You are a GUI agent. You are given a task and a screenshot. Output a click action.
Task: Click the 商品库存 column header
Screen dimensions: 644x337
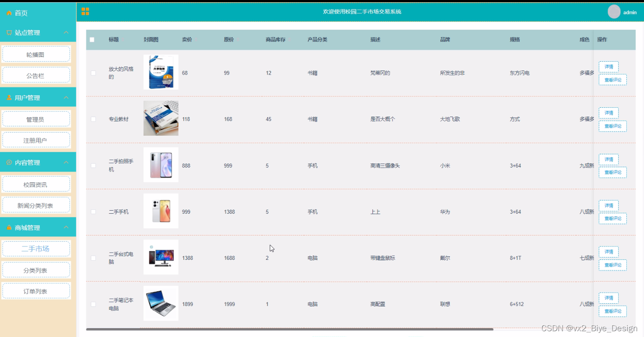pos(275,40)
